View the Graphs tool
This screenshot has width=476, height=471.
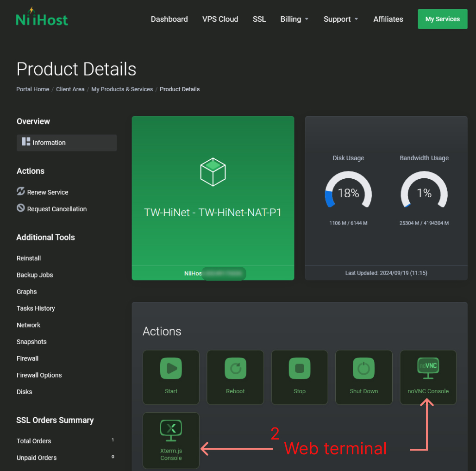(x=27, y=291)
